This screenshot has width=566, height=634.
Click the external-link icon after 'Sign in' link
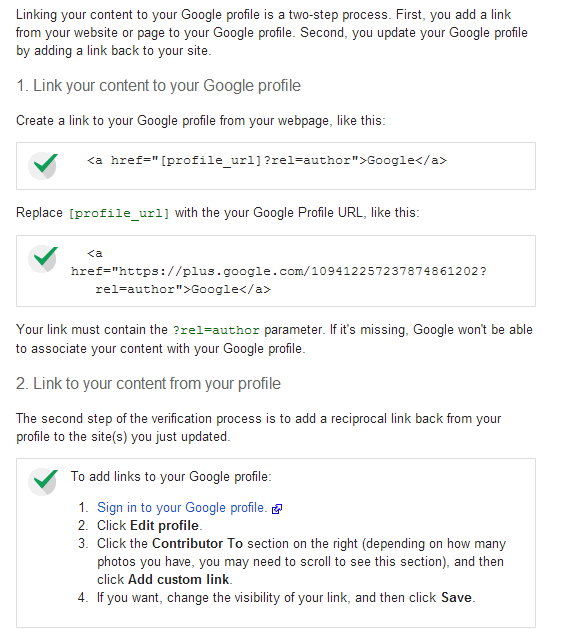coord(277,509)
